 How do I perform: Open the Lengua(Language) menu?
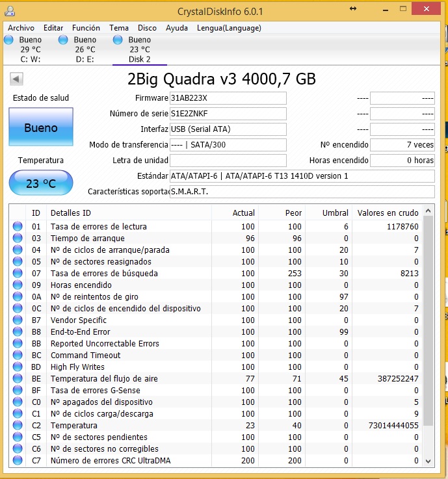click(x=229, y=28)
